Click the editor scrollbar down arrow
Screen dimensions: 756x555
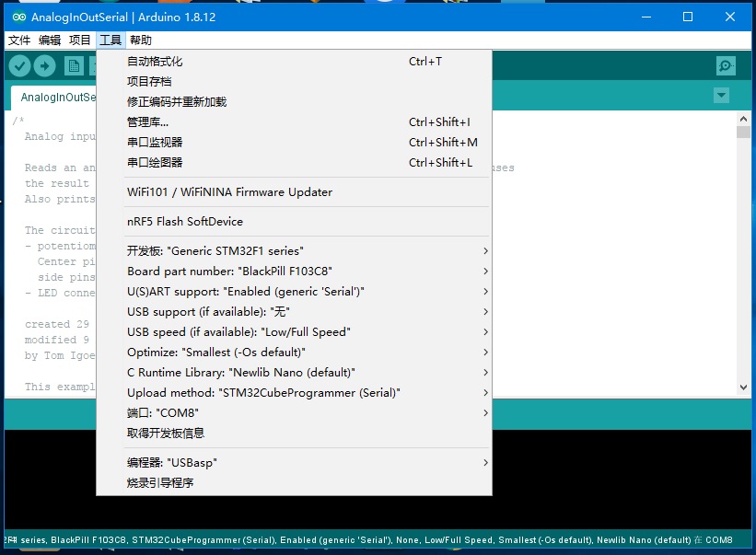click(x=743, y=387)
